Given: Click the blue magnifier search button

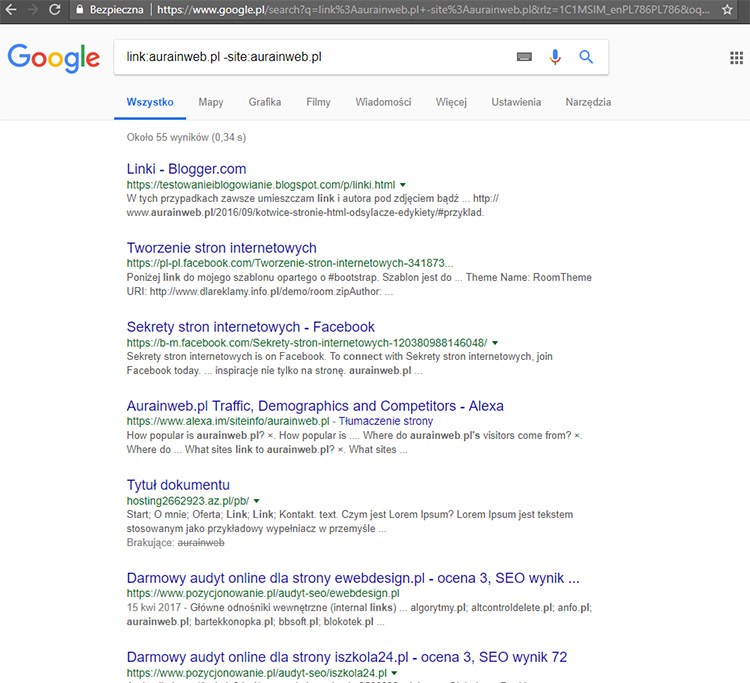Looking at the screenshot, I should 586,57.
